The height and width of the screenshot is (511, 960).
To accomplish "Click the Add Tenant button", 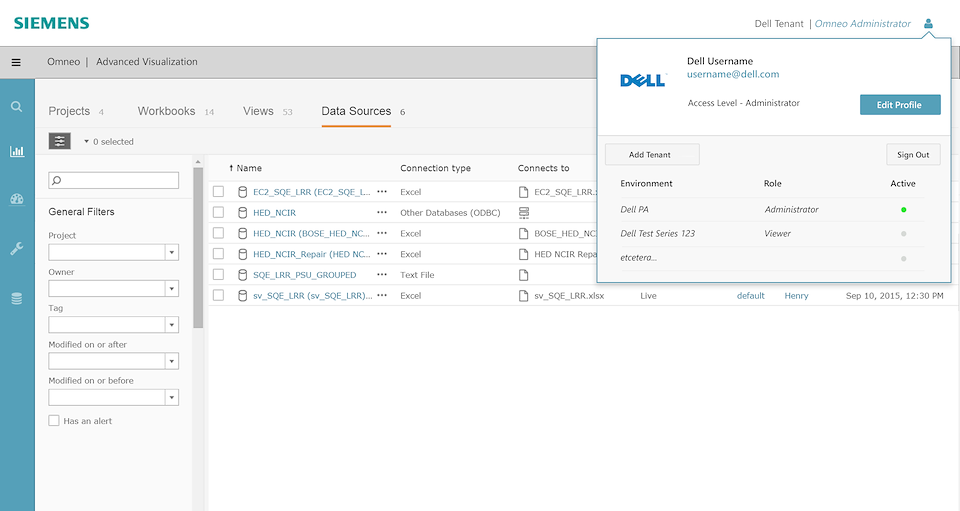I will point(652,155).
